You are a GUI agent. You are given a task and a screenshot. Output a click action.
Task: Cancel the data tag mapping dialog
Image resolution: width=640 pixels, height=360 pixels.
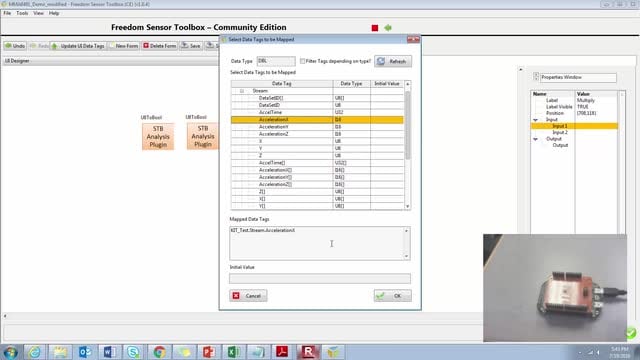pyautogui.click(x=248, y=296)
